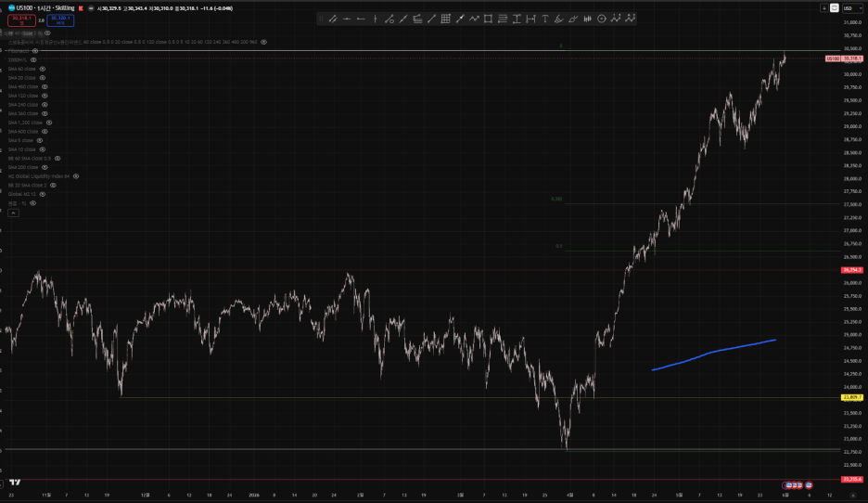
Task: Choose the zigzag path tool
Action: tap(475, 19)
